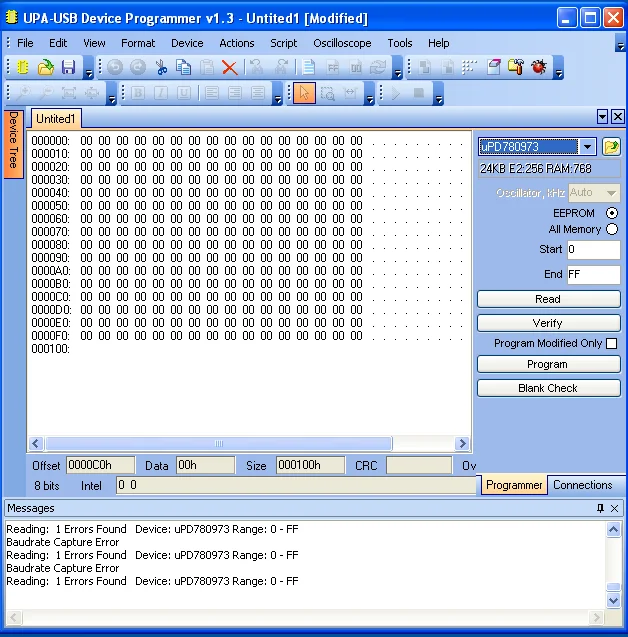Select the highlighted pointer arrow tool
This screenshot has width=628, height=637.
304,93
